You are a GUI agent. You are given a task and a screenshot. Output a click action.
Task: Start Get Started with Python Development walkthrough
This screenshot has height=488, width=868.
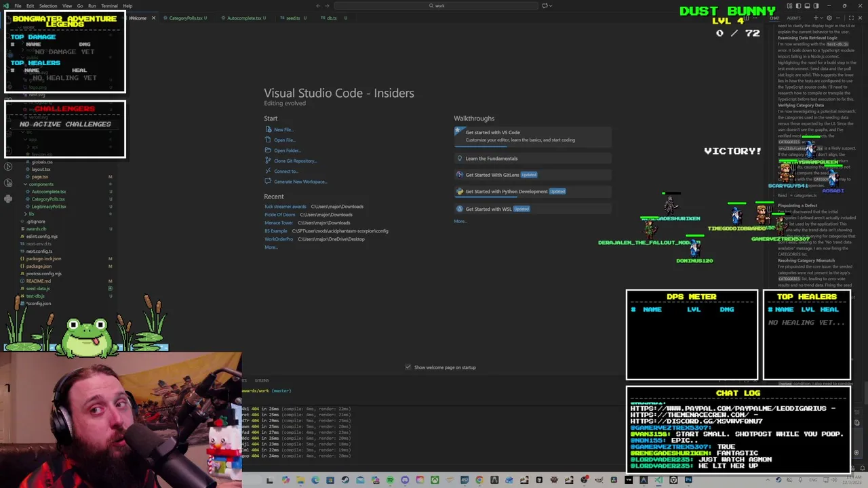pos(532,191)
